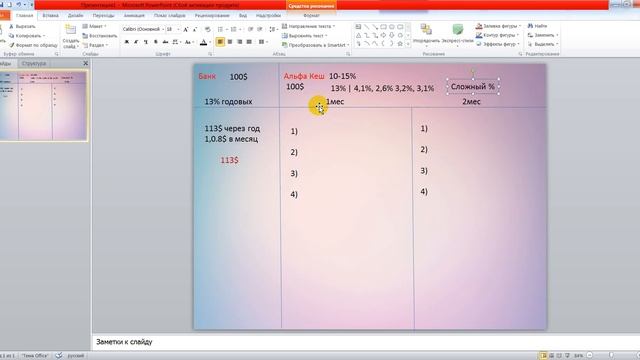The width and height of the screenshot is (640, 360).
Task: Select the text box shape in gallery
Action: point(358,27)
